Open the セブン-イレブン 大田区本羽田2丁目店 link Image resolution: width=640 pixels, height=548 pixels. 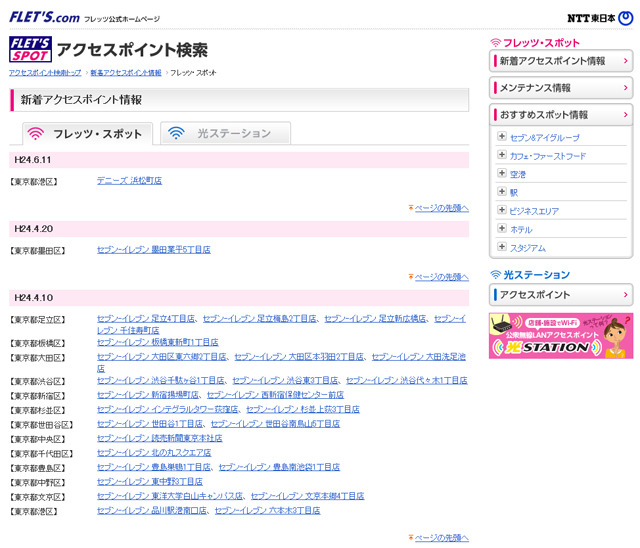(x=299, y=357)
